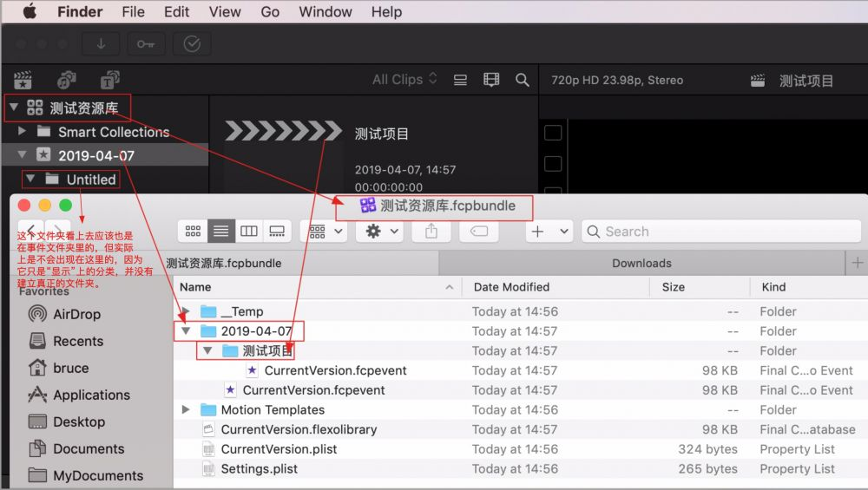The width and height of the screenshot is (868, 490).
Task: Open the Finder action gear menu
Action: 381,232
